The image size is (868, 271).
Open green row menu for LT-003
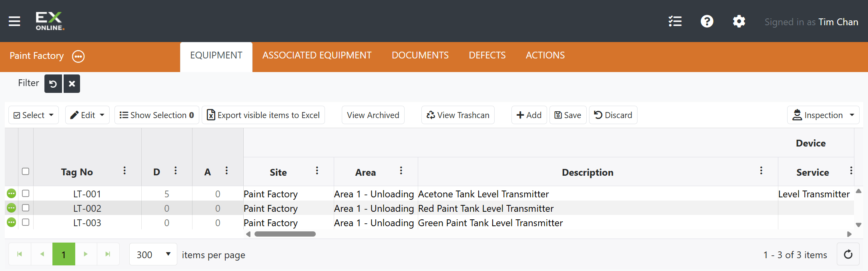point(12,223)
